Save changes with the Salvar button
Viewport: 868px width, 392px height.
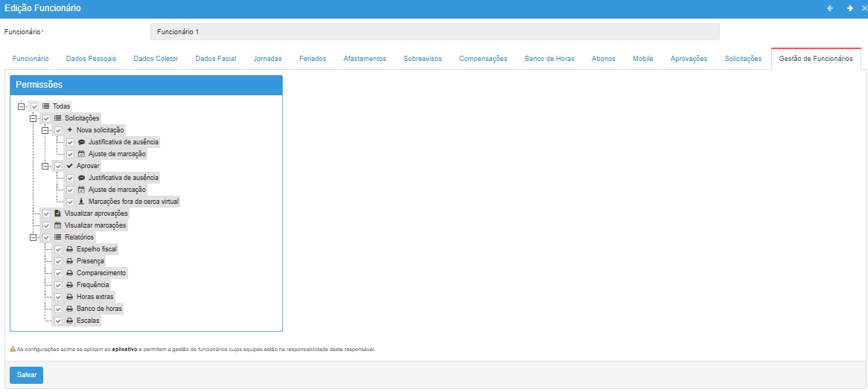tap(27, 374)
